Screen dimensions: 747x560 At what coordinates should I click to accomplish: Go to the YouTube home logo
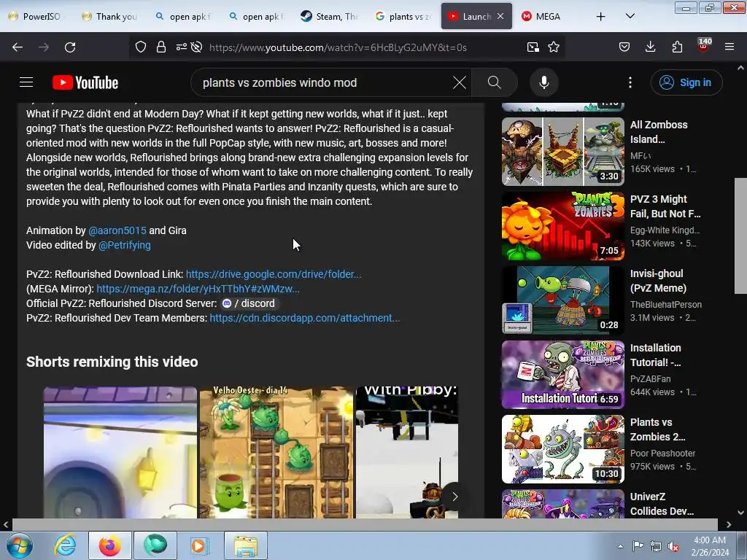85,82
